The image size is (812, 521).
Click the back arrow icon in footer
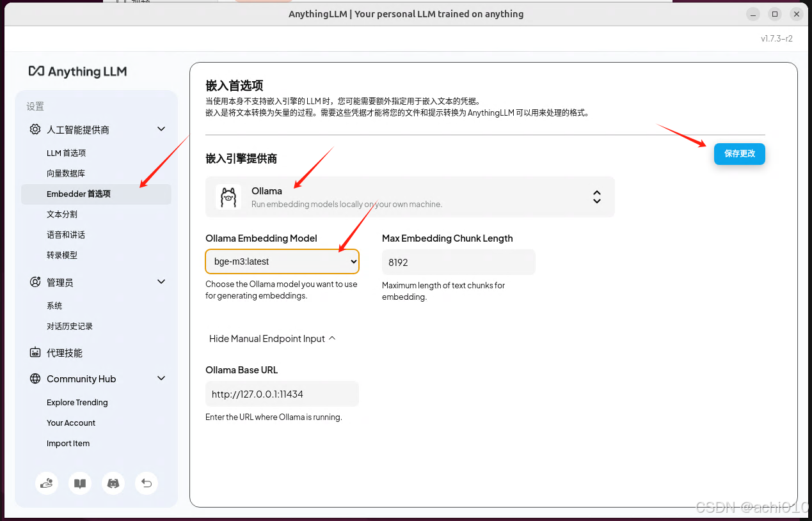[147, 483]
